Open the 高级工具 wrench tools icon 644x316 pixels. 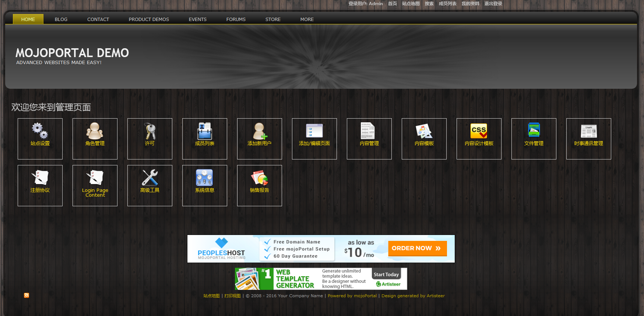click(149, 178)
